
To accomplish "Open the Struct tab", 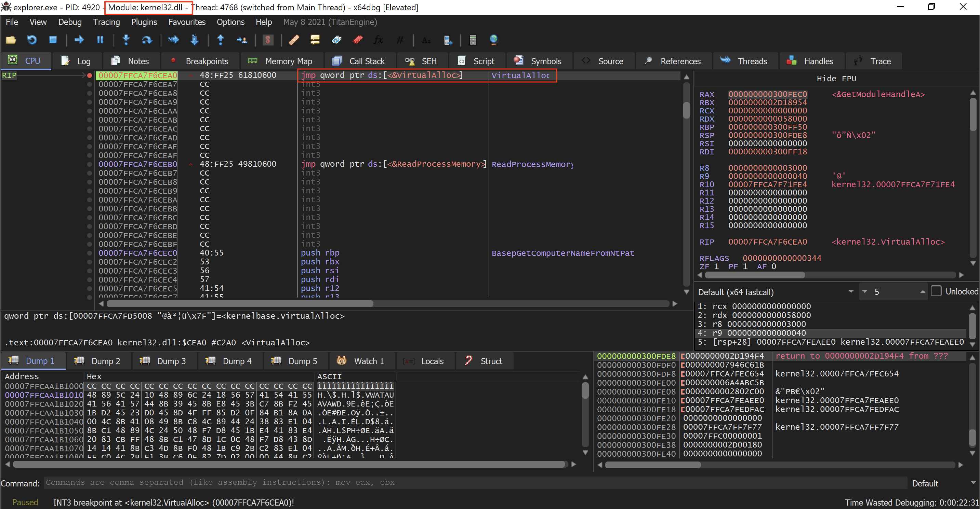I will (484, 361).
